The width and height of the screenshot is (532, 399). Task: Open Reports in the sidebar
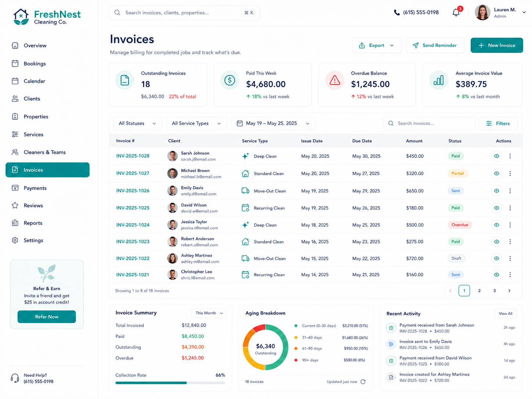(47, 223)
